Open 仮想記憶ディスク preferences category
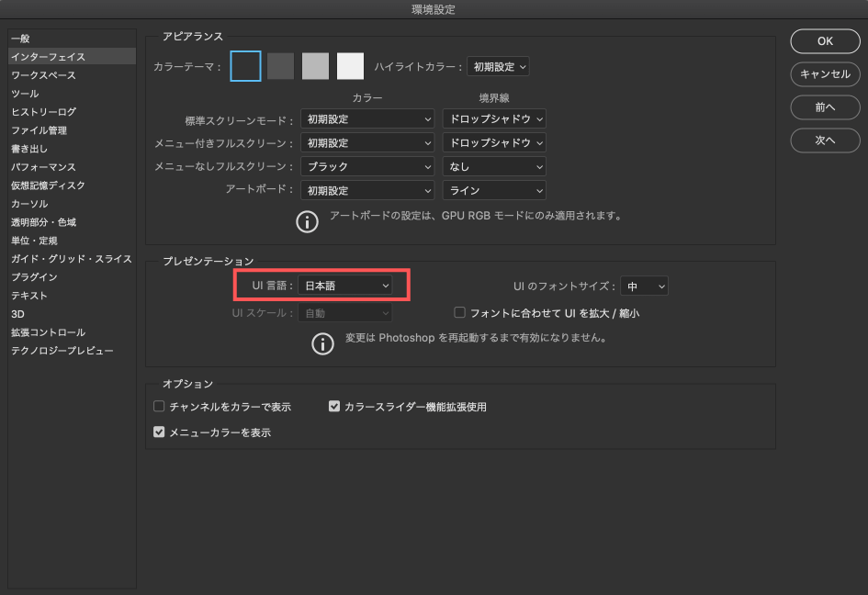 click(x=72, y=185)
